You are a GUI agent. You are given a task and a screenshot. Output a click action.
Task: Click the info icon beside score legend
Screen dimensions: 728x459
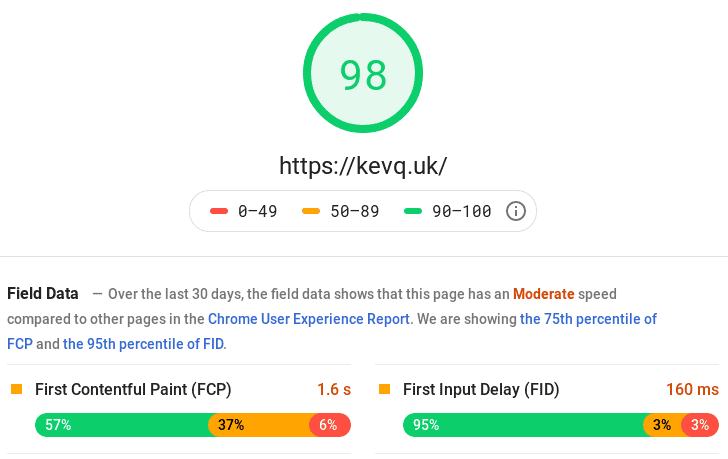pos(515,211)
